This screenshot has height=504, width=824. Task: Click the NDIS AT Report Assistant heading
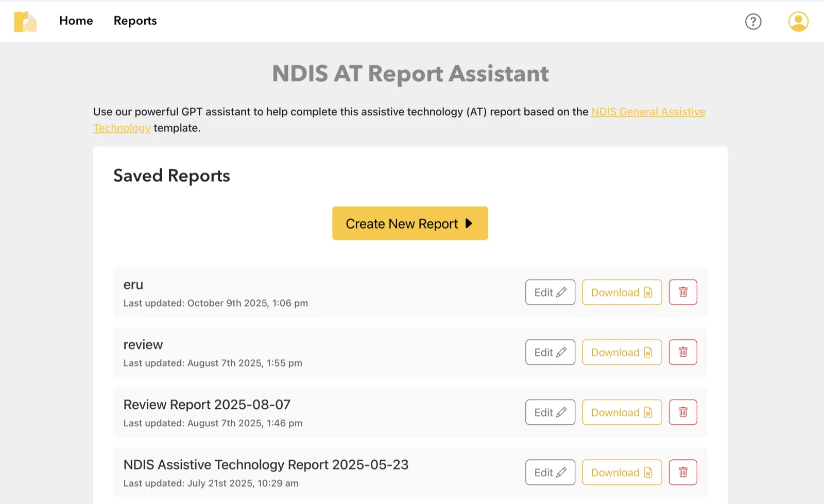pos(410,74)
